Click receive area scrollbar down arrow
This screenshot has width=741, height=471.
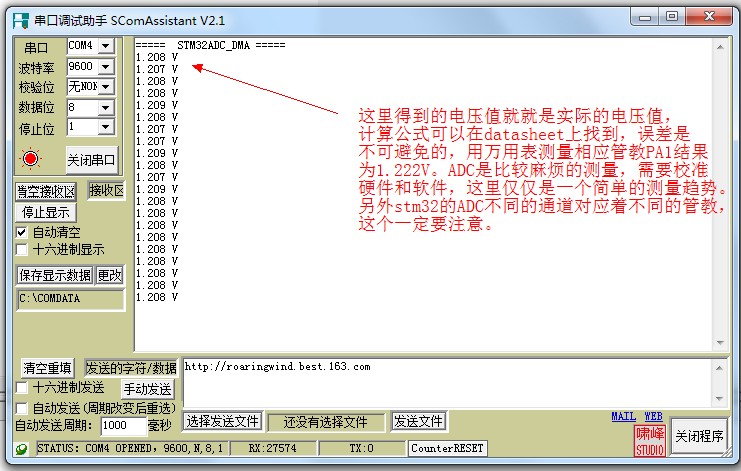[x=720, y=342]
